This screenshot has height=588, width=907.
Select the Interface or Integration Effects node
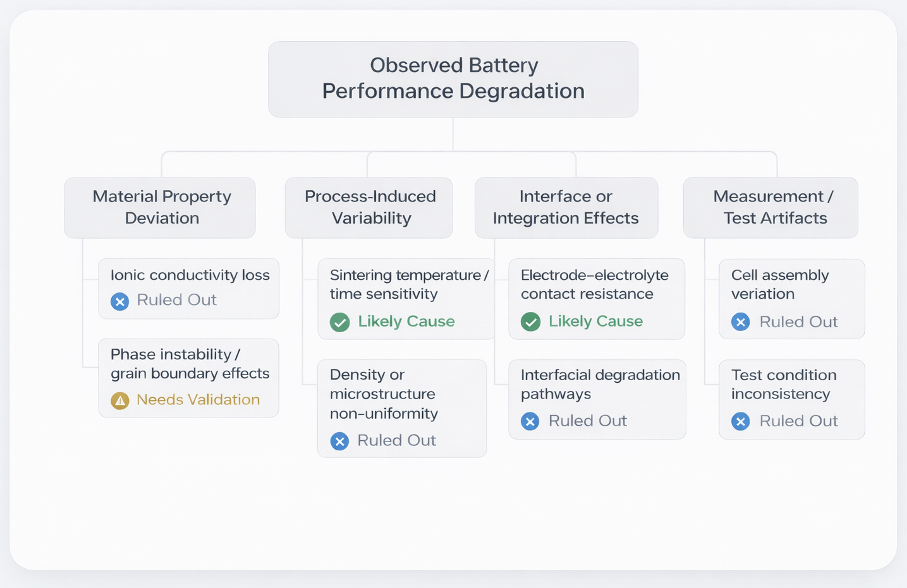pos(566,207)
